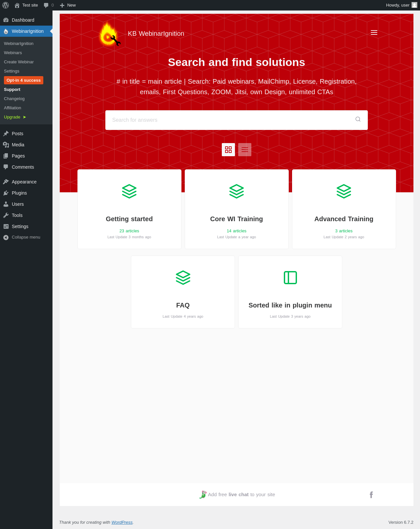The height and width of the screenshot is (529, 420).
Task: Open the Plugins menu
Action: point(26,193)
